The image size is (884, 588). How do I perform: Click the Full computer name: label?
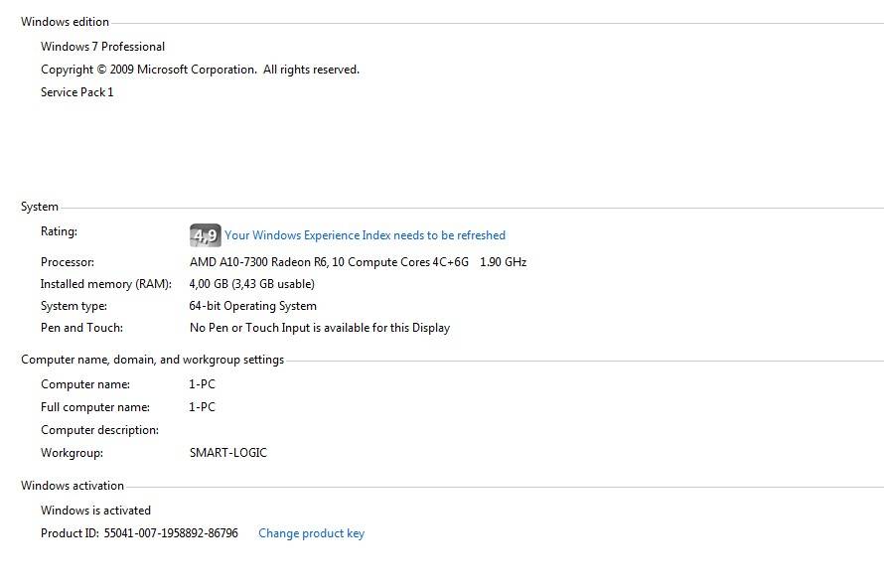[95, 407]
